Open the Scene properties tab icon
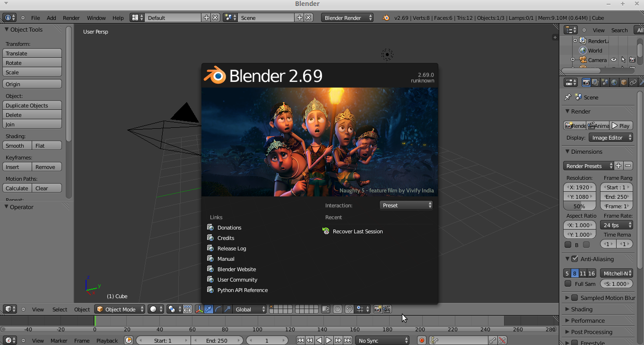The image size is (644, 345). click(605, 82)
